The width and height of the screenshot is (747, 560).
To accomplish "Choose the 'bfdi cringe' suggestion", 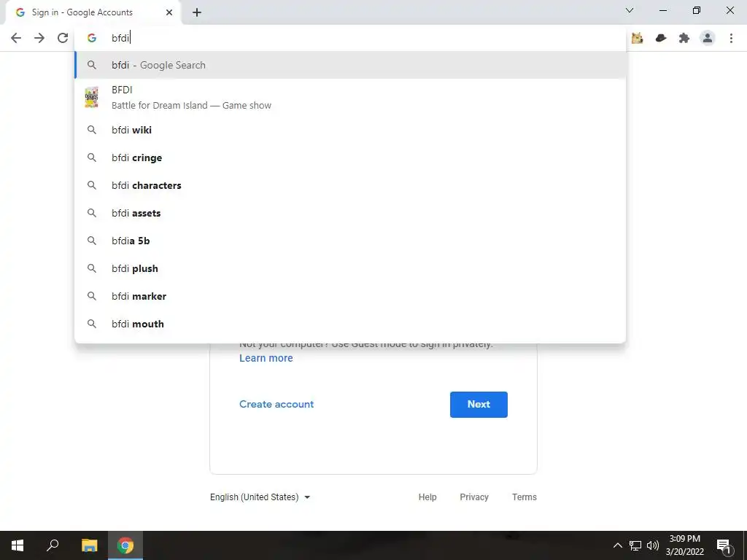I will (350, 157).
